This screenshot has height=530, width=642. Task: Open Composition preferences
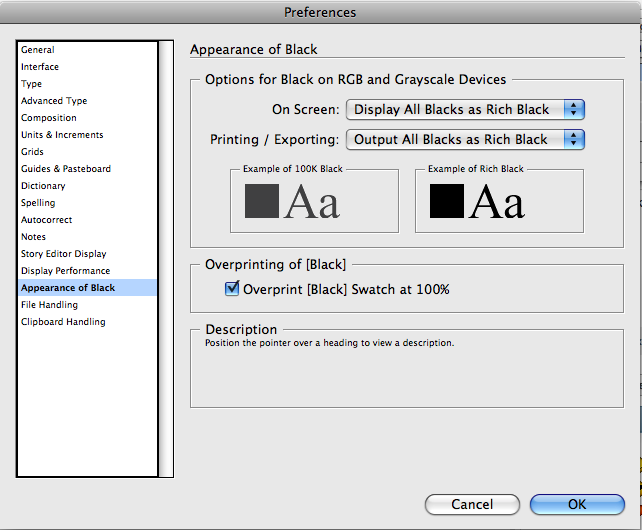pos(87,118)
